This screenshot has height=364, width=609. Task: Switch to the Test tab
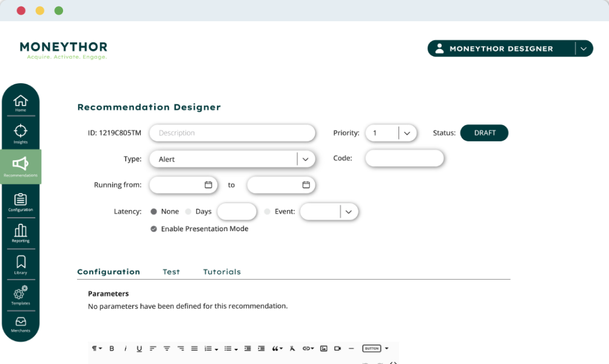tap(171, 272)
